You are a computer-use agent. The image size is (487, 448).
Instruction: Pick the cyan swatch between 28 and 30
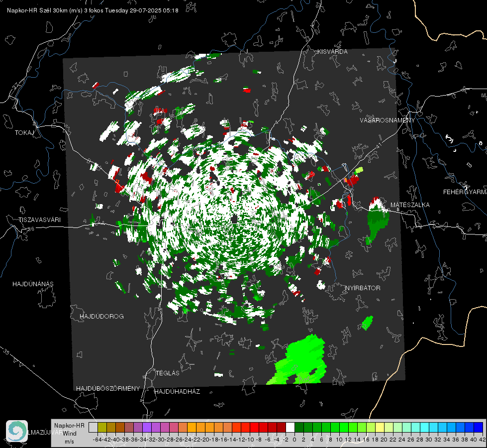coord(425,428)
